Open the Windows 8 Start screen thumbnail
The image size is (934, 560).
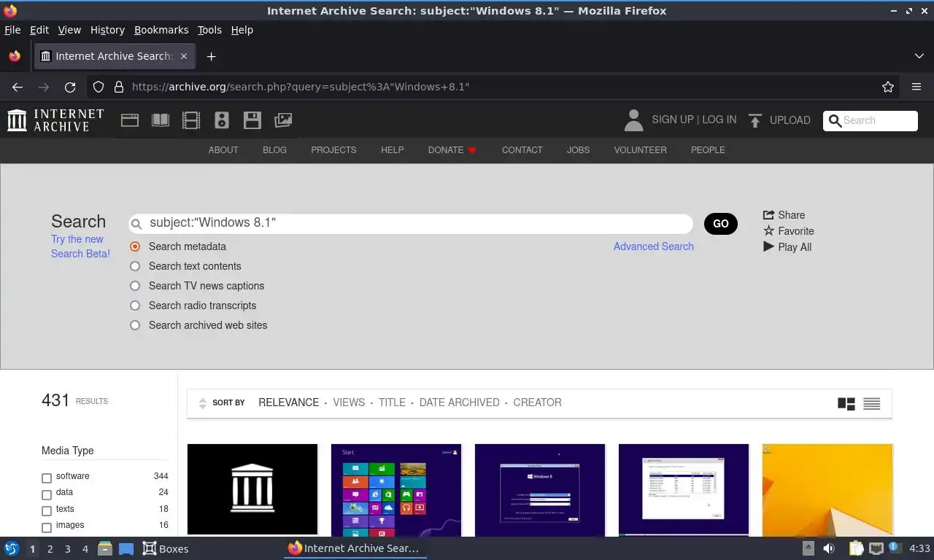click(x=396, y=490)
